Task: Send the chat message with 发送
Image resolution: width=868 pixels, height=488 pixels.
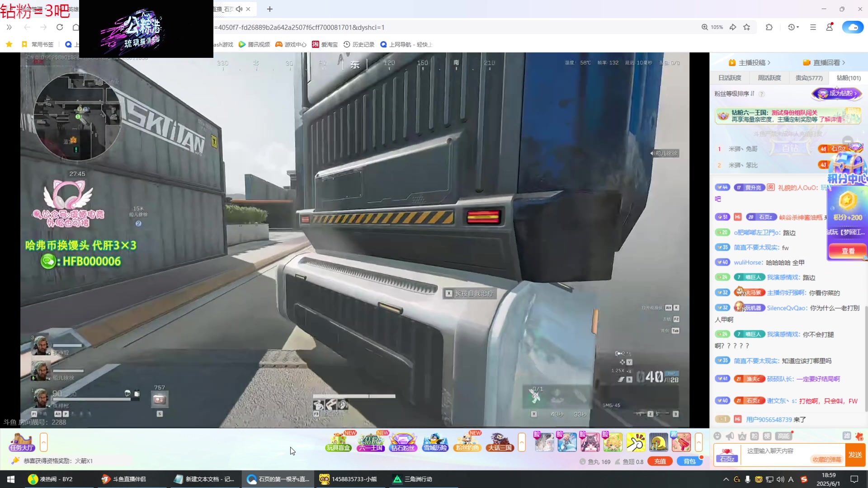Action: tap(855, 455)
